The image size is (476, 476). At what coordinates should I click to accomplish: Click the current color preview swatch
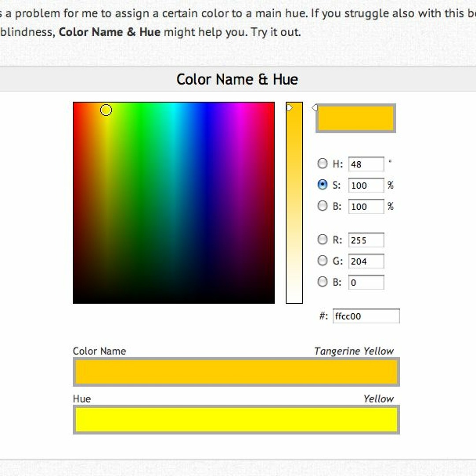tap(355, 118)
